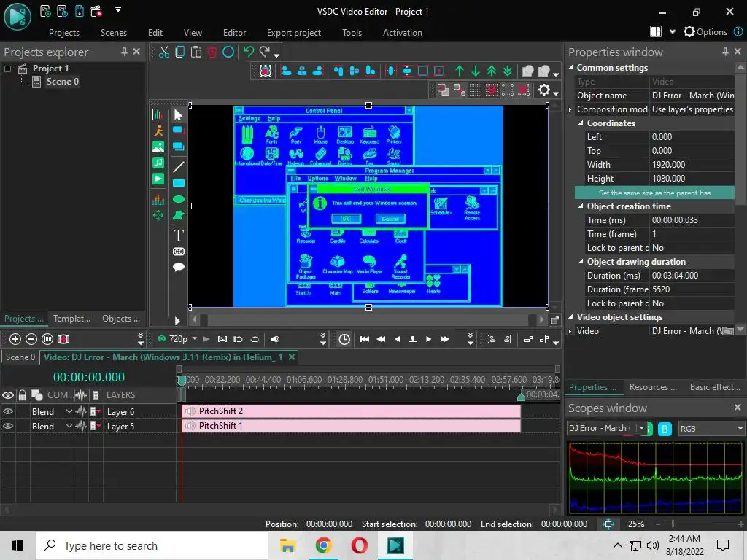The width and height of the screenshot is (747, 560).
Task: Click the add audio music note icon
Action: click(x=158, y=163)
